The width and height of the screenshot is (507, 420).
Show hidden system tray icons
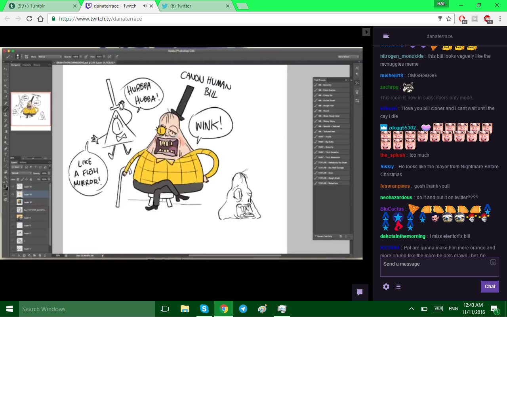[x=412, y=309]
